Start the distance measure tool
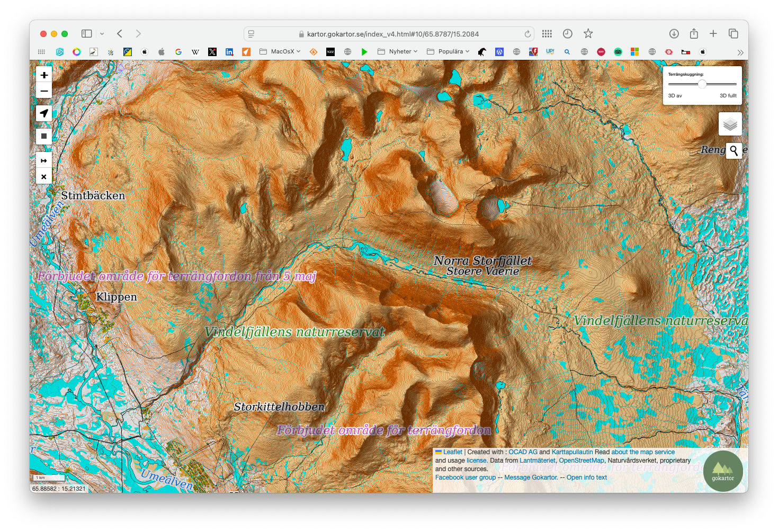Image resolution: width=778 pixels, height=532 pixels. [44, 161]
